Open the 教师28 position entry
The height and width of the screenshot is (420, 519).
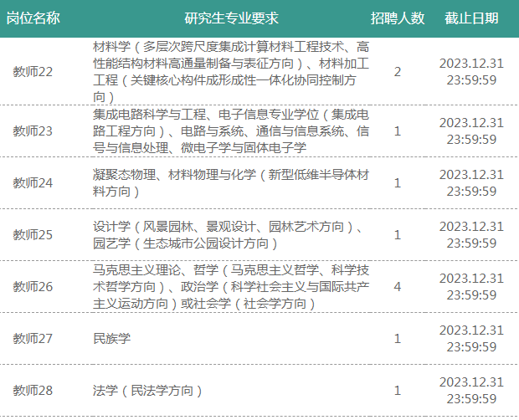[x=33, y=390]
